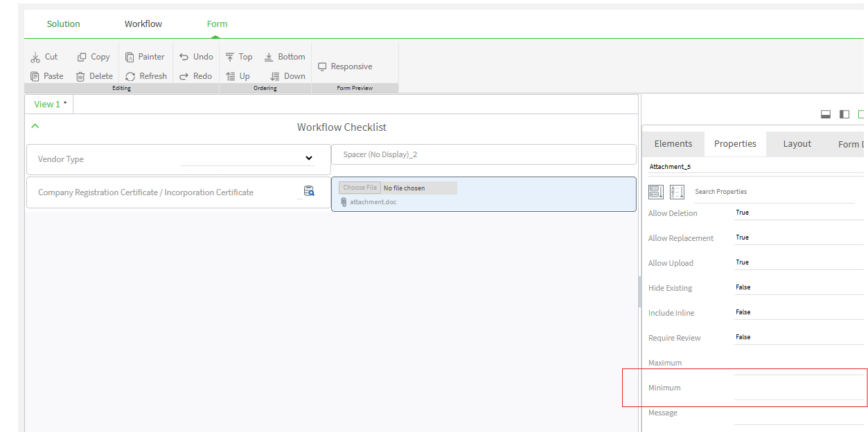The image size is (868, 432).
Task: Click the Cut scissors icon
Action: [35, 57]
